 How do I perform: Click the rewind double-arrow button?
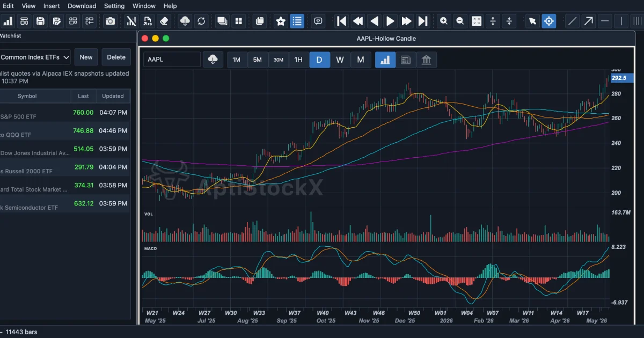tap(357, 21)
